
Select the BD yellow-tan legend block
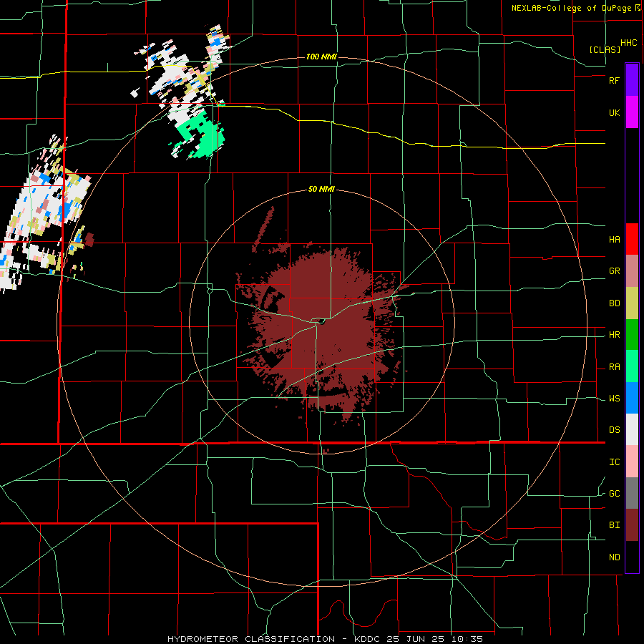point(632,303)
